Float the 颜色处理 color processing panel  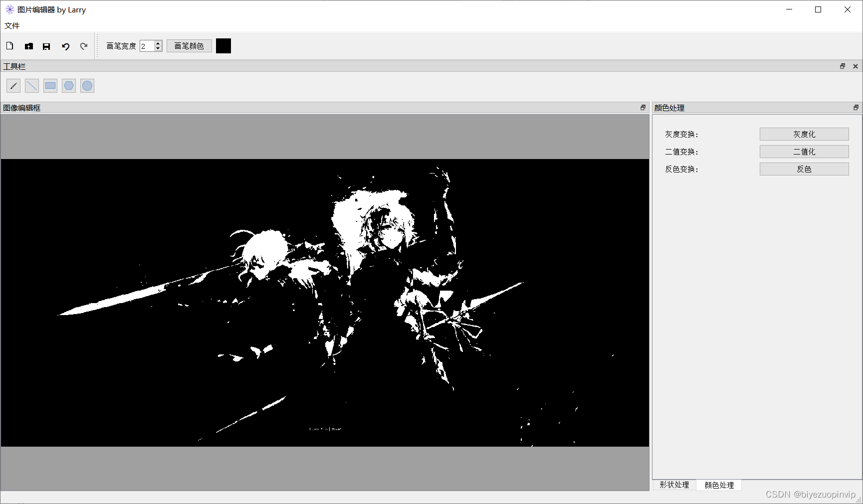point(856,108)
